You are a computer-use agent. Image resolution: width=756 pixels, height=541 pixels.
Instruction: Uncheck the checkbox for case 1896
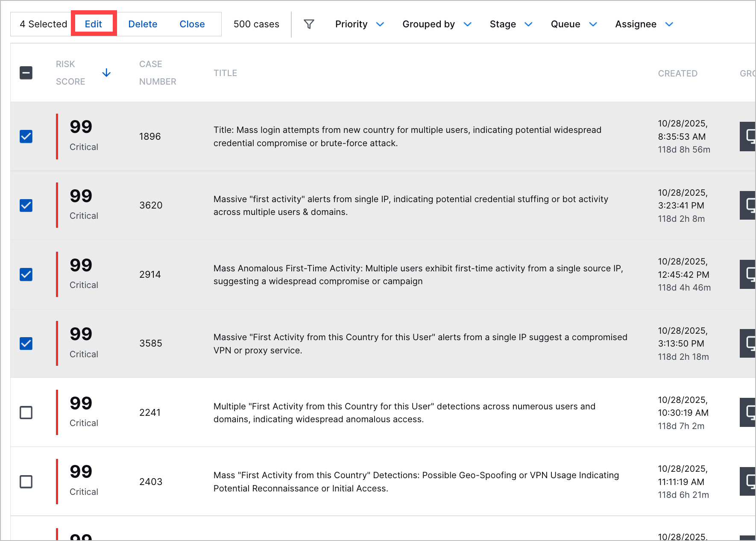(26, 137)
